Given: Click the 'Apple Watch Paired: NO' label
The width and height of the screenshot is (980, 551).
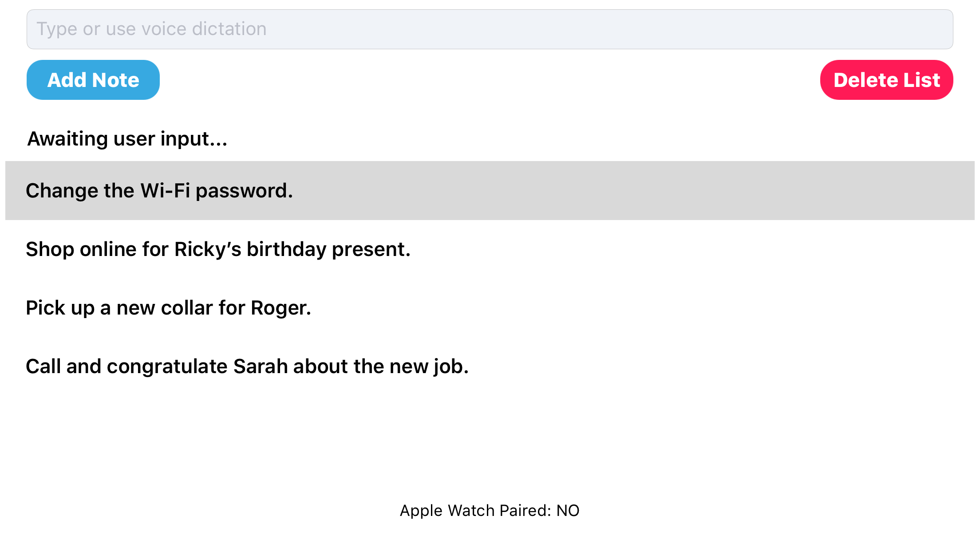Looking at the screenshot, I should [490, 511].
